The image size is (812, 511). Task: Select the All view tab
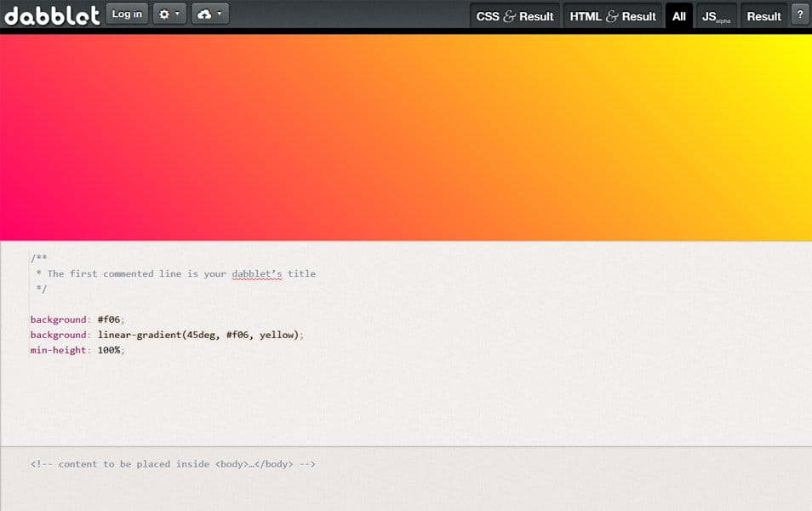point(679,16)
